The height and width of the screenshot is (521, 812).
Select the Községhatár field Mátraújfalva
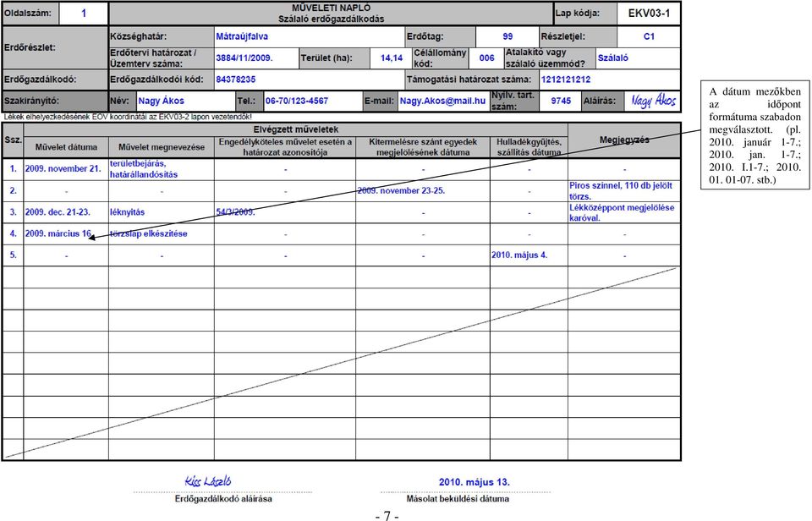click(x=310, y=36)
